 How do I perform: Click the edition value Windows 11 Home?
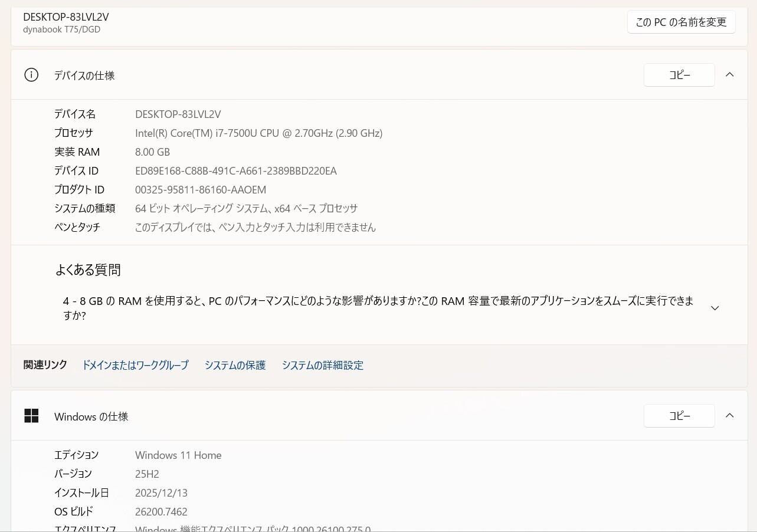(x=178, y=455)
